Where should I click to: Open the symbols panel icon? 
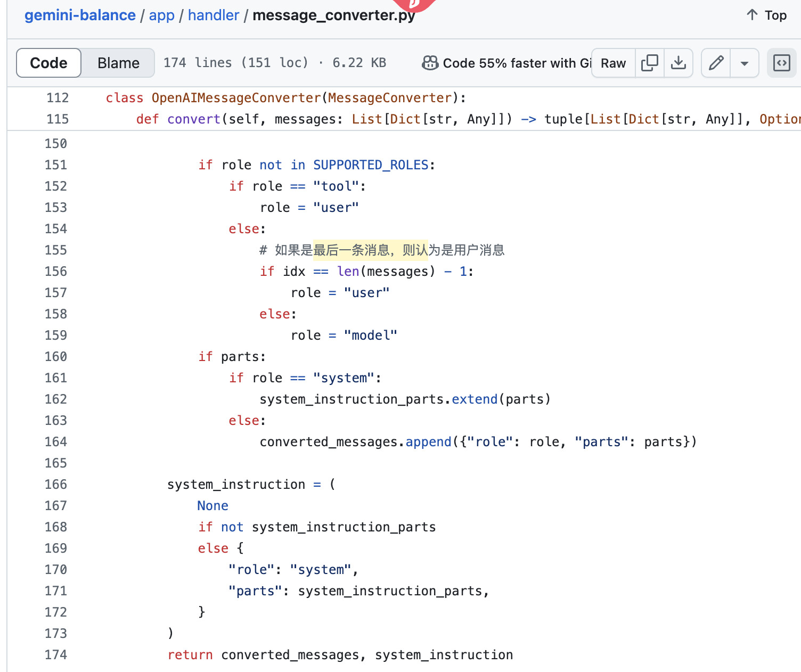781,63
